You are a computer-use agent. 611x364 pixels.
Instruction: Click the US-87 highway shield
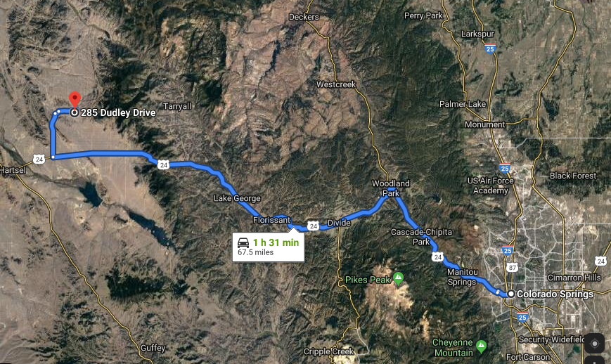[x=512, y=267]
